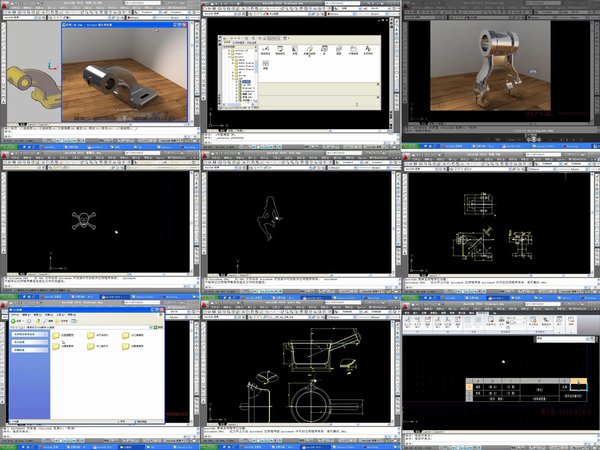Select last folder in Explorer bottom row
600x450 pixels.
pos(133,346)
